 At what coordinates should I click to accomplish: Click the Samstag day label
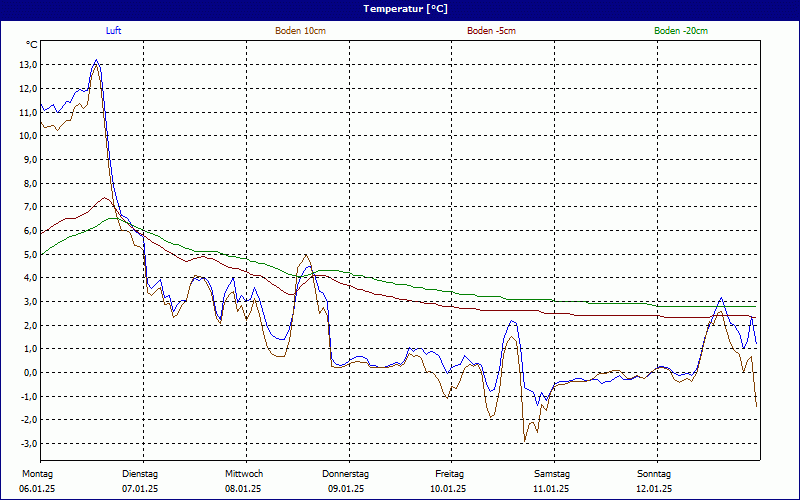552,474
